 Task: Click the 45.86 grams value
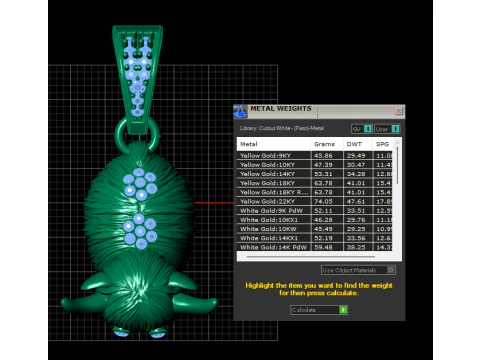pyautogui.click(x=323, y=156)
